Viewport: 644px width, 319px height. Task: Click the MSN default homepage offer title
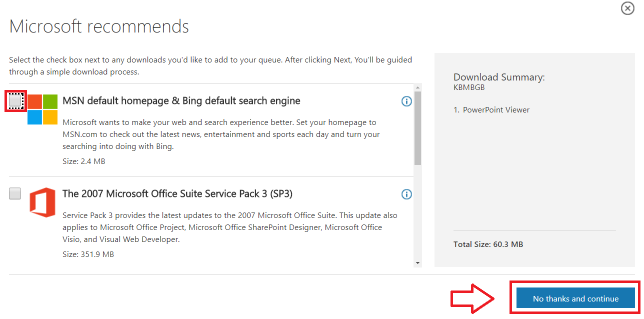click(181, 100)
